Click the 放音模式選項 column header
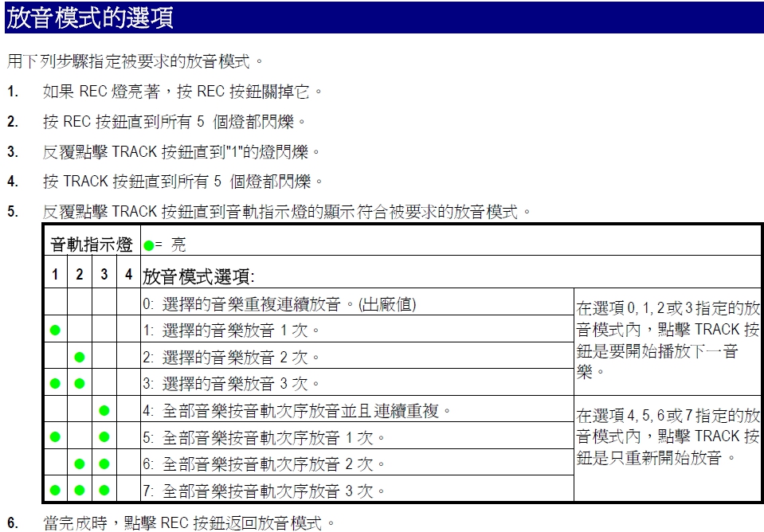 [198, 276]
